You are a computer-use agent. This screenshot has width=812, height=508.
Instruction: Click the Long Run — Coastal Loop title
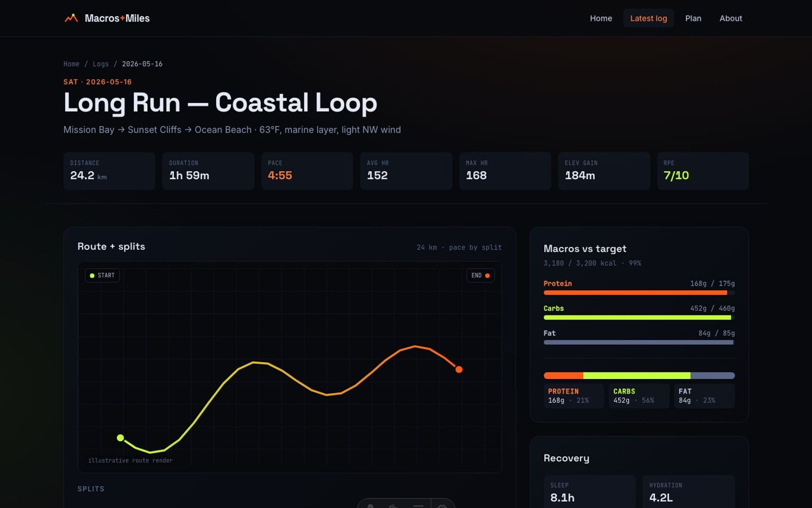[220, 103]
